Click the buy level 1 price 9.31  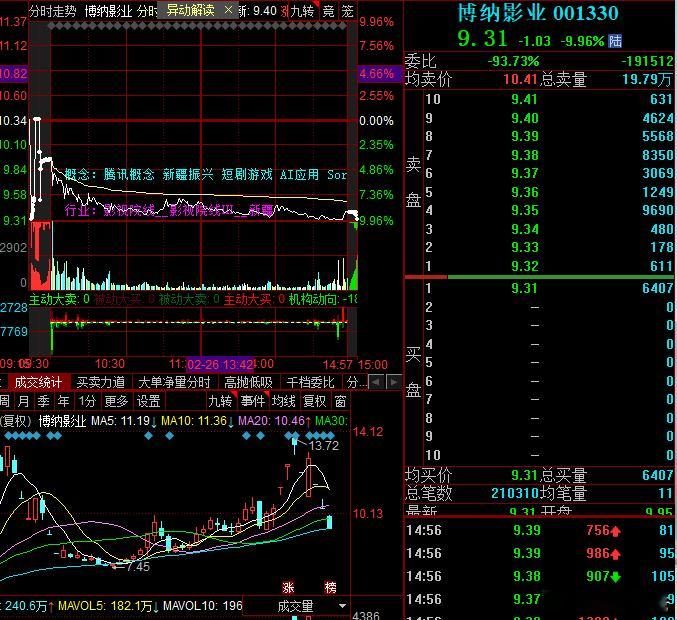(x=524, y=288)
